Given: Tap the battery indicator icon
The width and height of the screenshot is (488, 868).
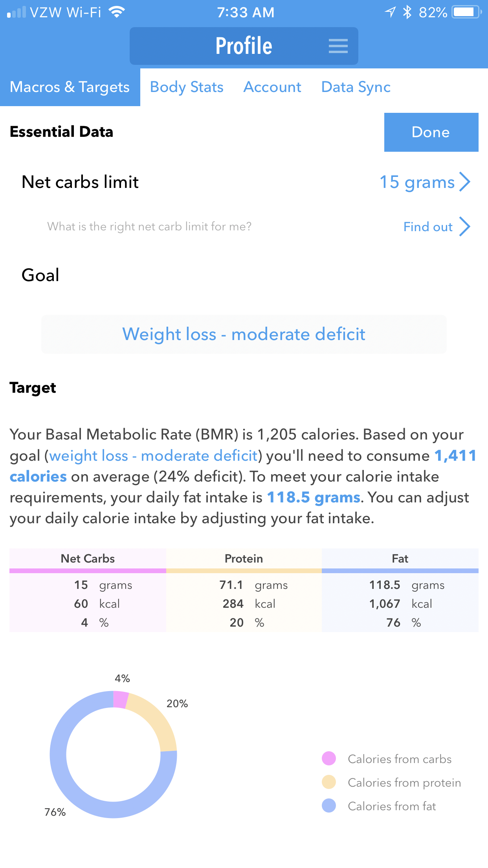Looking at the screenshot, I should pyautogui.click(x=466, y=12).
